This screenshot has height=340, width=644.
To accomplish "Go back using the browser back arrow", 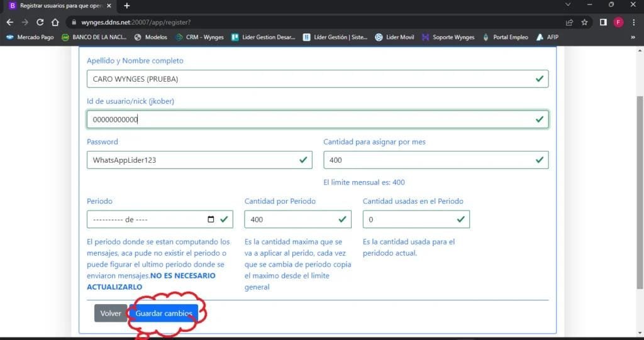I will pyautogui.click(x=9, y=22).
